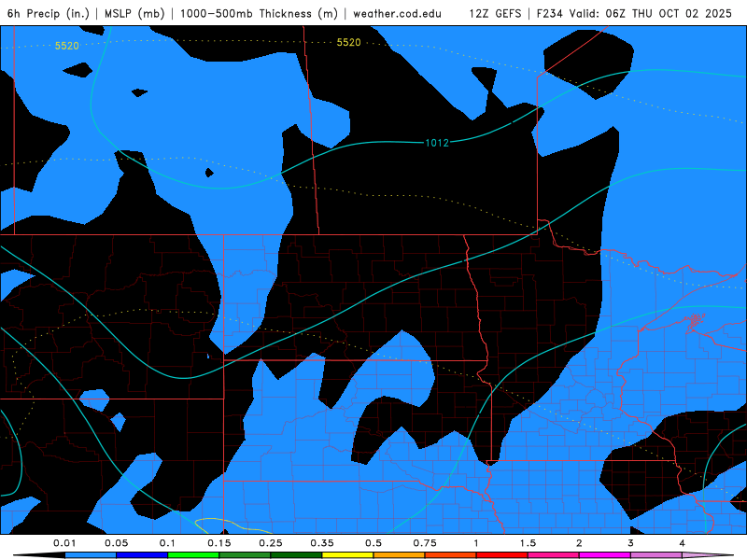Click the dark green 0.25 legend swatch
747x560 pixels.
296,555
